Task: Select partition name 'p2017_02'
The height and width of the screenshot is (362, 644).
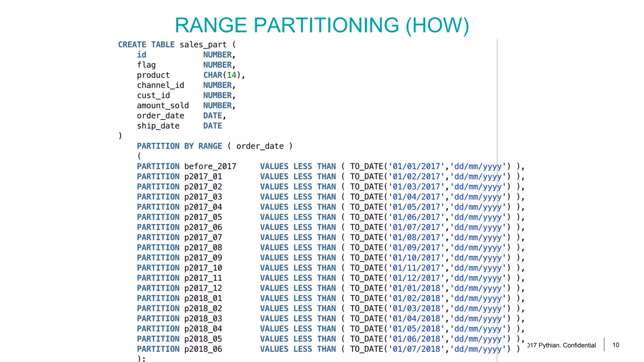Action: click(x=203, y=187)
